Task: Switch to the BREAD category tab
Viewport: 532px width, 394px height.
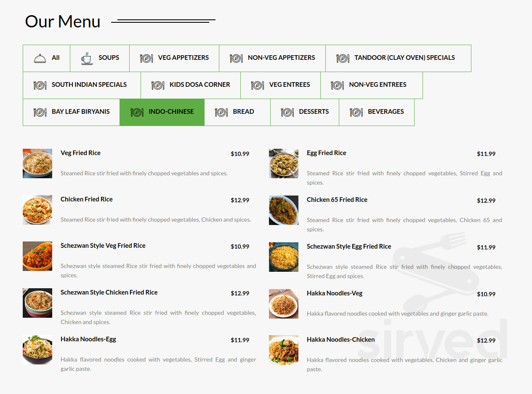Action: [x=237, y=112]
